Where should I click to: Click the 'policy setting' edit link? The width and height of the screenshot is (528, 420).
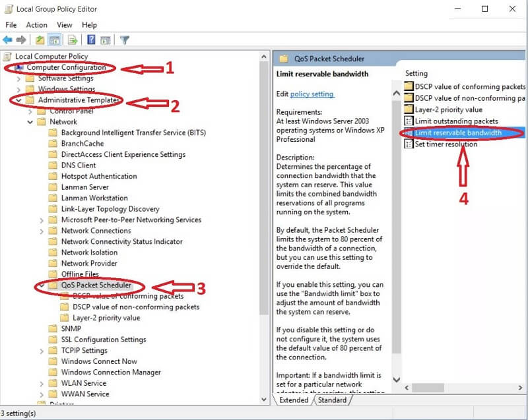(312, 94)
